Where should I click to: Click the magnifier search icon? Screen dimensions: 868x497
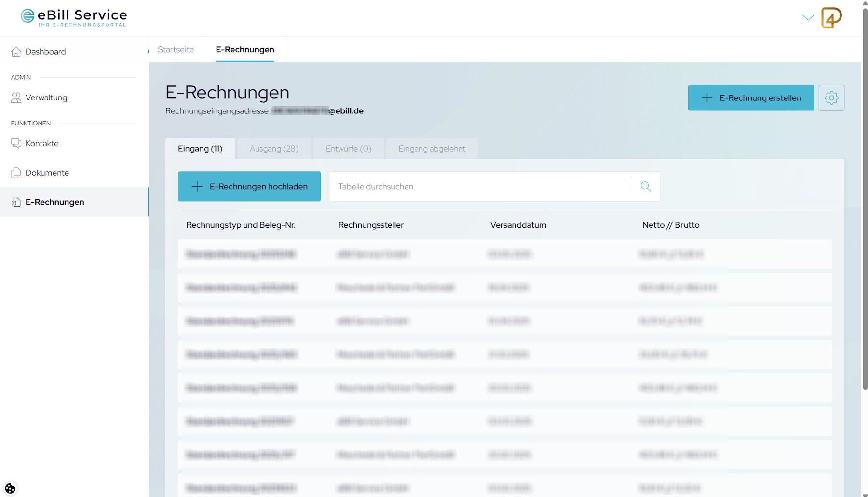tap(646, 186)
